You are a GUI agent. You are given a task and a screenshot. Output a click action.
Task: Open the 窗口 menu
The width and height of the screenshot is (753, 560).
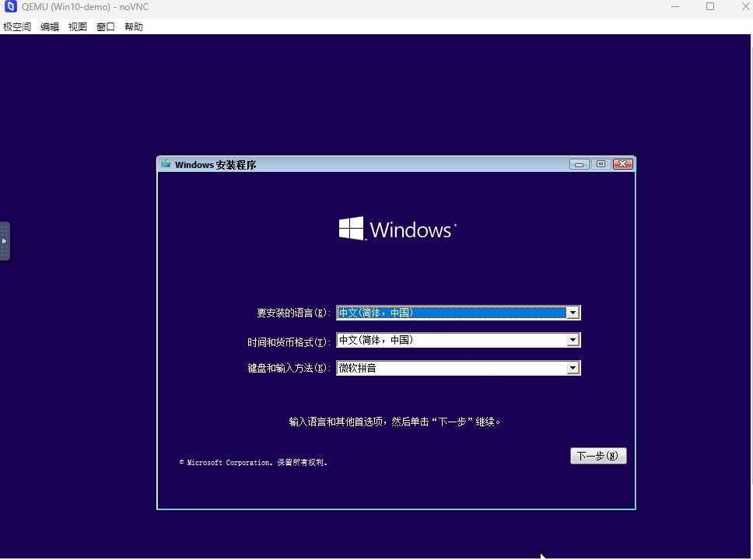(x=105, y=26)
